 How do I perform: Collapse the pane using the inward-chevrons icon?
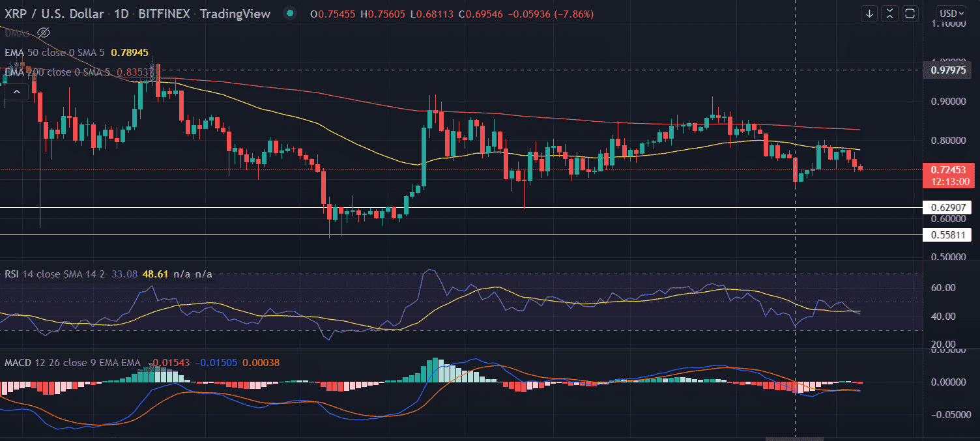tap(890, 14)
